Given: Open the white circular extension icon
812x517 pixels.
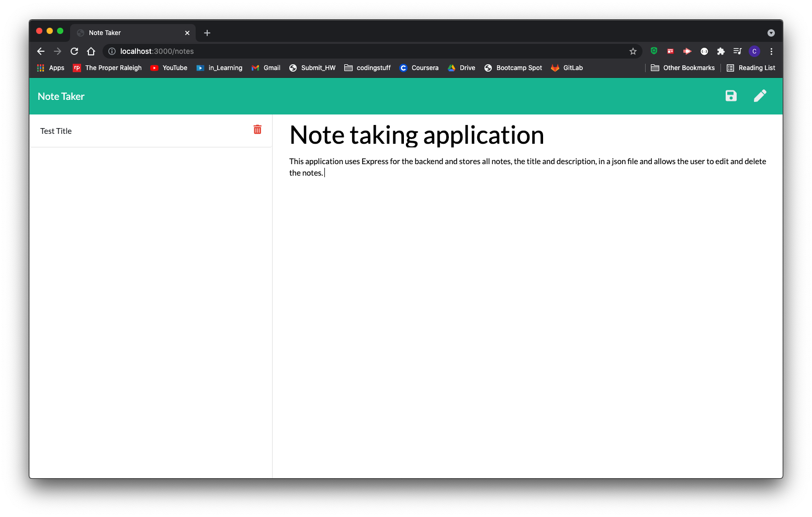Looking at the screenshot, I should pyautogui.click(x=704, y=51).
